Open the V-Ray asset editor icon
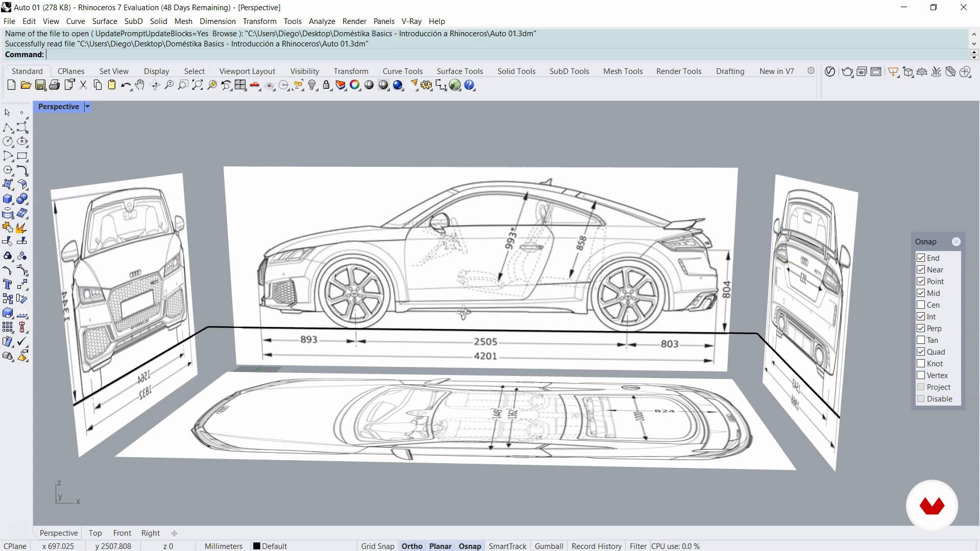 coord(830,72)
